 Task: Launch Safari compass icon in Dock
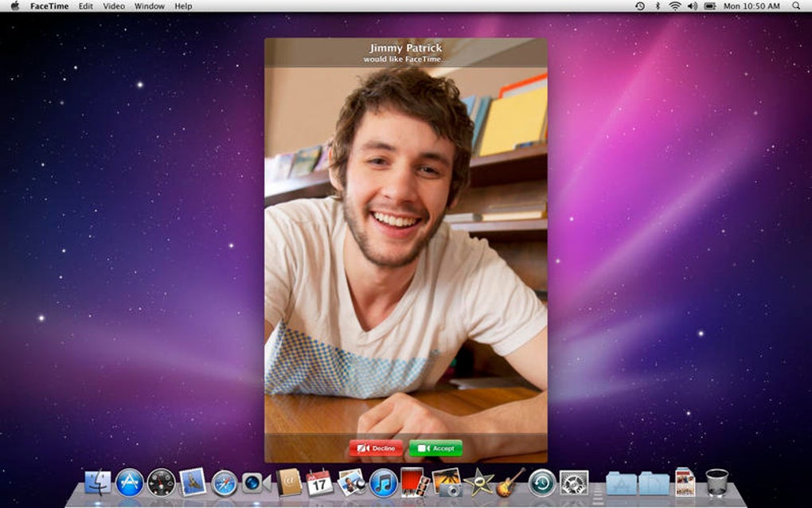(x=224, y=483)
